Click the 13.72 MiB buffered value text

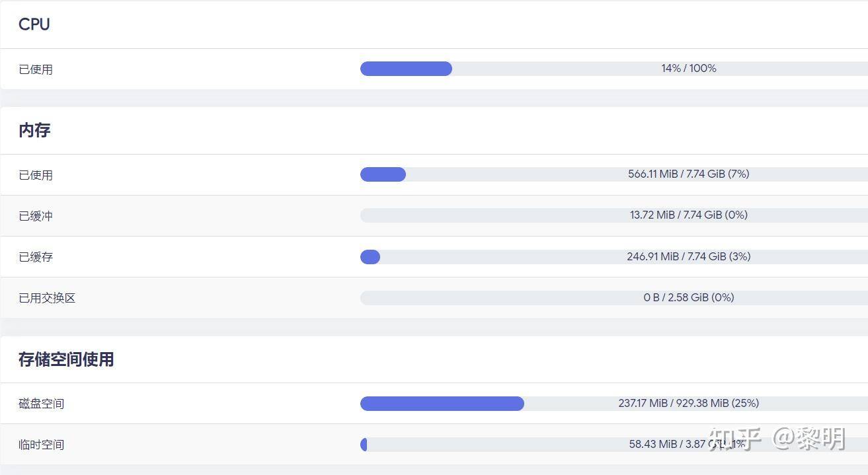point(688,215)
